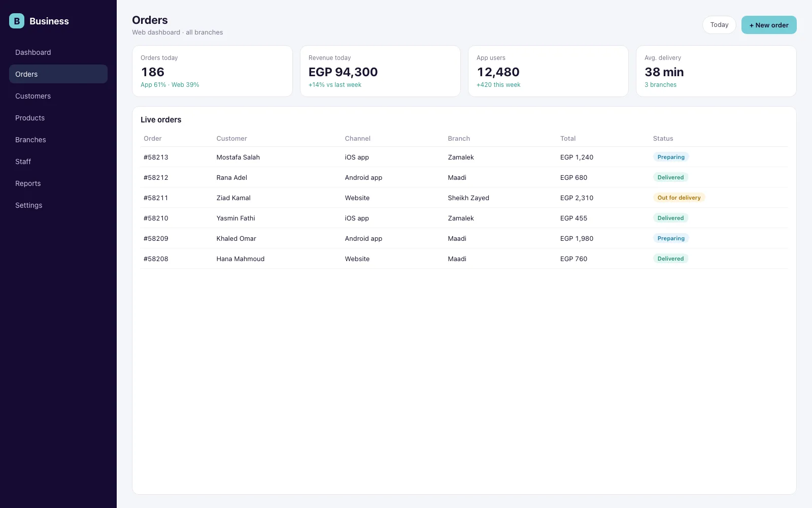The height and width of the screenshot is (508, 812).
Task: Click order #58209
Action: click(x=156, y=239)
